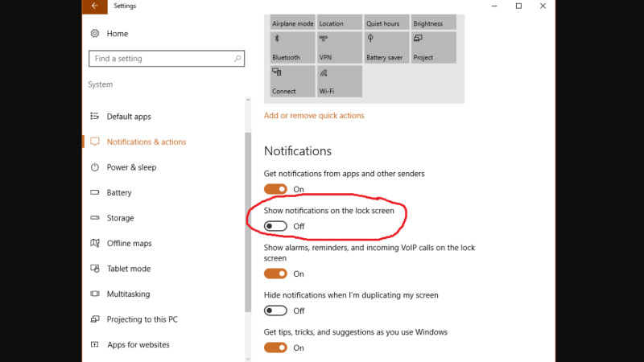Click the Connect quick action tile
The height and width of the screenshot is (362, 644).
[292, 82]
